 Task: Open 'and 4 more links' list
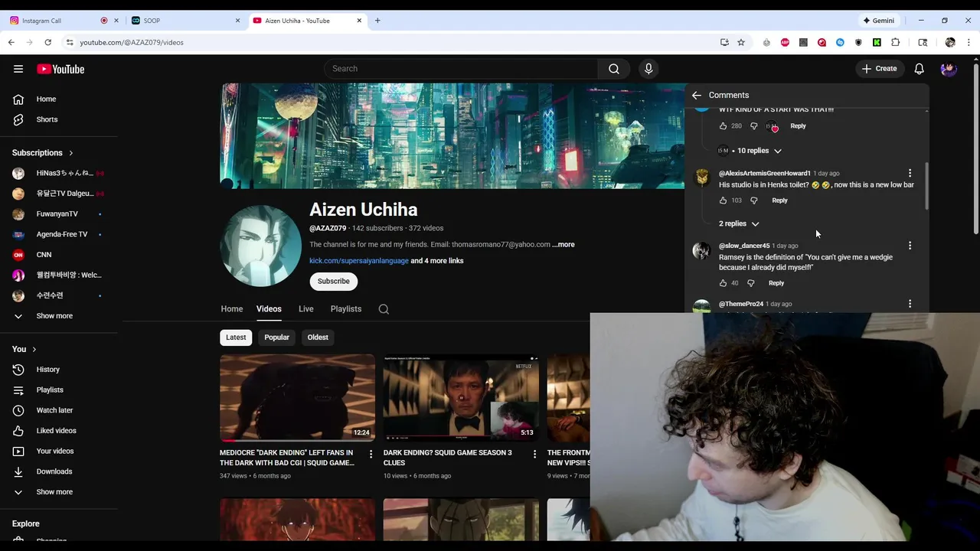coord(437,261)
